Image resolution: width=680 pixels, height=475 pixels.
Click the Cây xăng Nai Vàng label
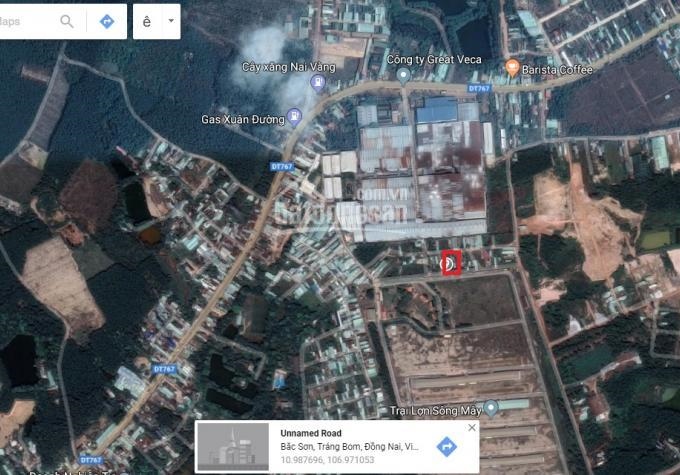tap(288, 67)
